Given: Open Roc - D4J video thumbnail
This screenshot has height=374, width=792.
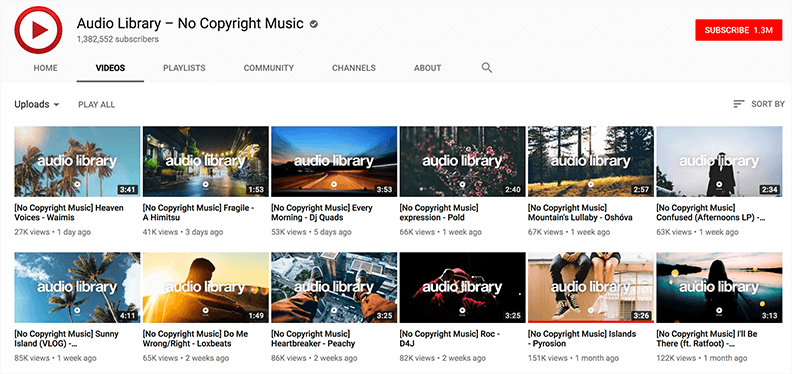Looking at the screenshot, I should point(462,288).
